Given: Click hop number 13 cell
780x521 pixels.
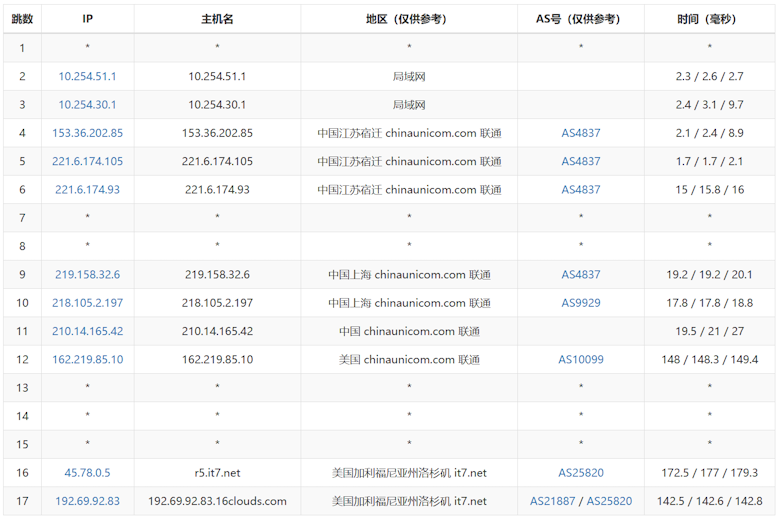Looking at the screenshot, I should tap(22, 388).
